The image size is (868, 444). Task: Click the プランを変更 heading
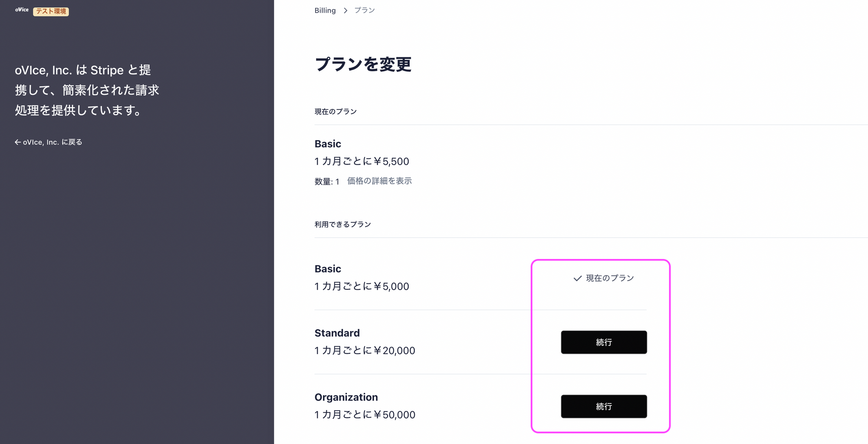[363, 64]
